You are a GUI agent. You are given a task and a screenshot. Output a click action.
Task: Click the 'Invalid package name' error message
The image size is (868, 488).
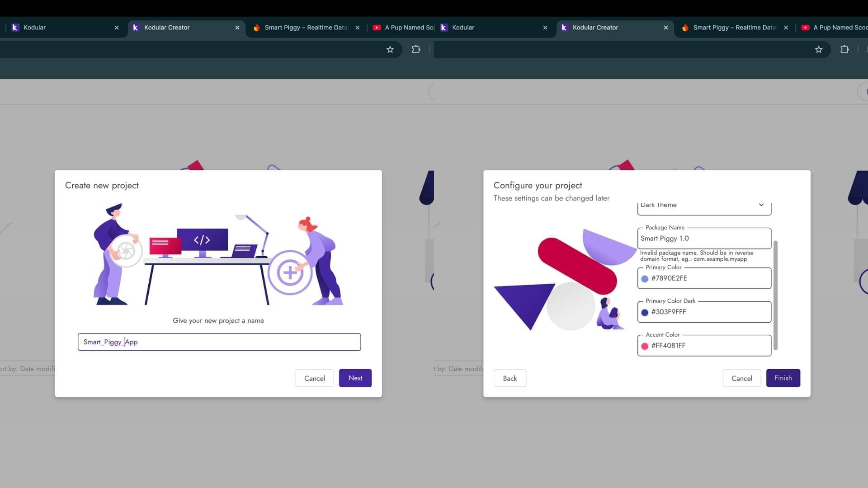coord(697,256)
